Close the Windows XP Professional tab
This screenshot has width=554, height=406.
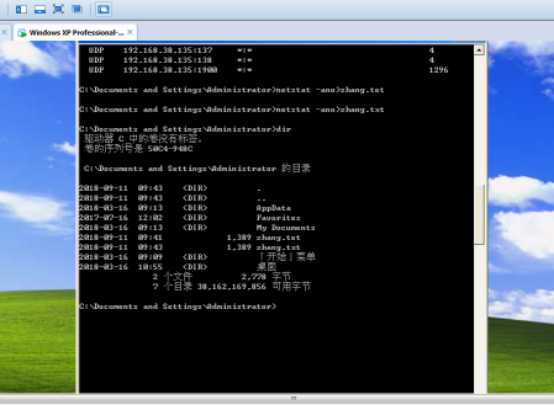pyautogui.click(x=130, y=32)
